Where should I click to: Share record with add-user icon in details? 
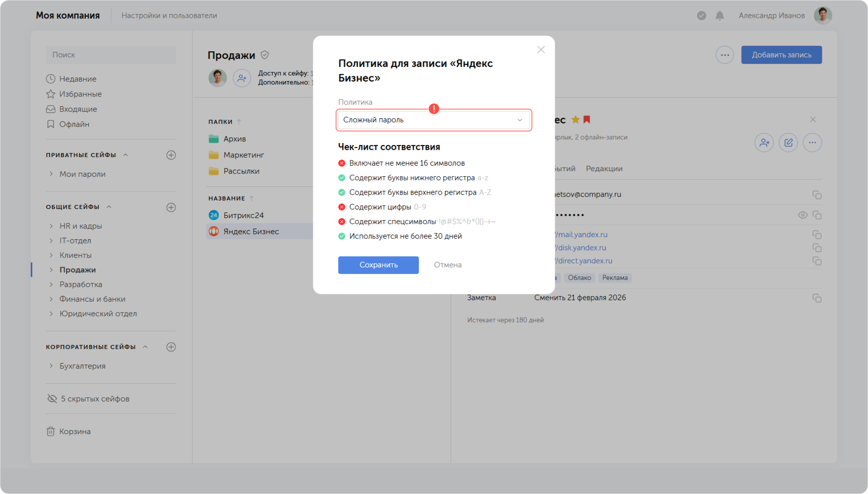pyautogui.click(x=764, y=142)
